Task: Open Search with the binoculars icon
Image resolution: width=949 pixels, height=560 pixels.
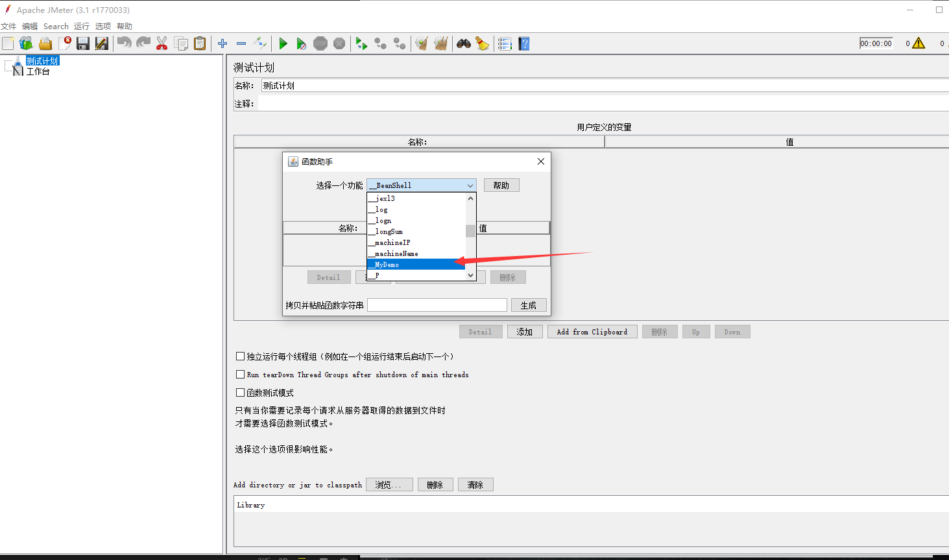Action: [x=463, y=43]
